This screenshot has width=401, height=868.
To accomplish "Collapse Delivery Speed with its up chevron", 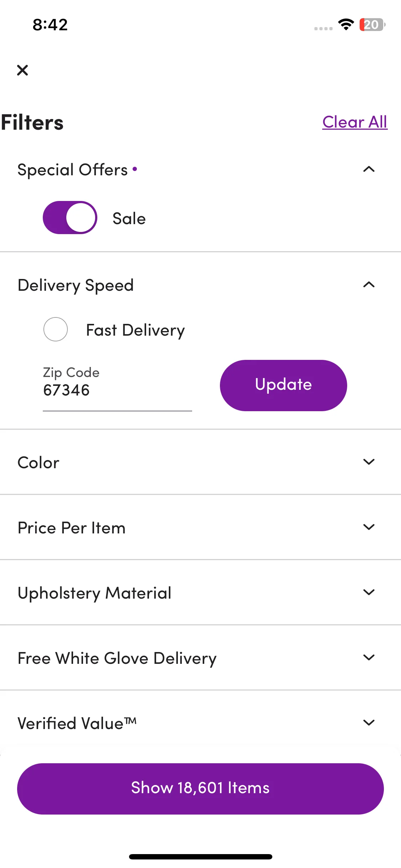I will tap(369, 285).
